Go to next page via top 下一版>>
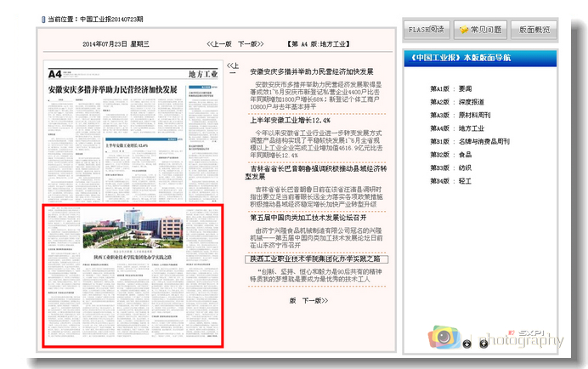 pyautogui.click(x=248, y=43)
